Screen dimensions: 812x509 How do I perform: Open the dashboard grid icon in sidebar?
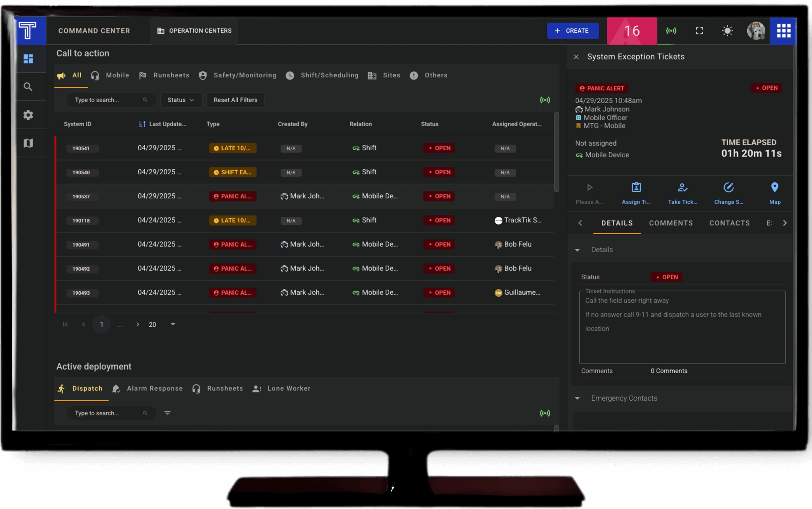[28, 59]
